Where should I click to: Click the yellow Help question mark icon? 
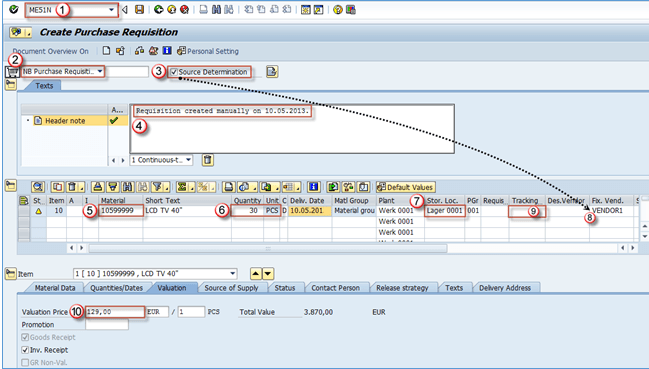(338, 9)
